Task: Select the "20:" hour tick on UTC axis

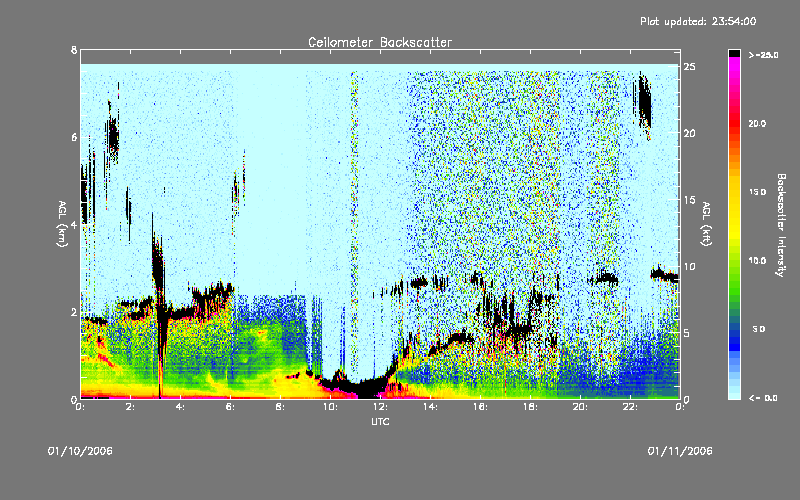Action: 580,407
